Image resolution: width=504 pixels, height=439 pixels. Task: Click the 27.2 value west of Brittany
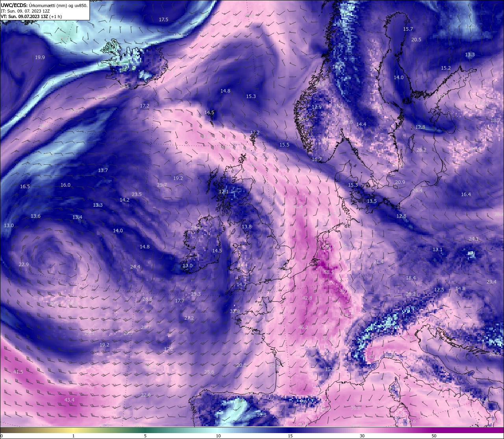189,318
